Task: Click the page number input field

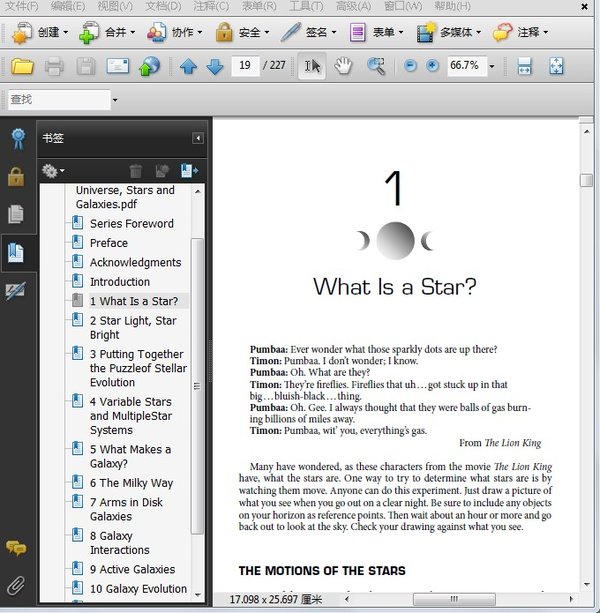Action: tap(243, 67)
